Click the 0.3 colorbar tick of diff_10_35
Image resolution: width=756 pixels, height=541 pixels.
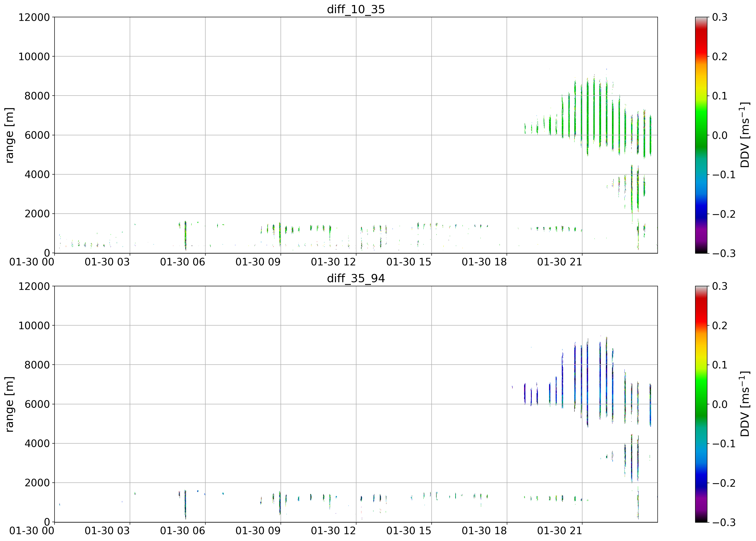tap(720, 17)
